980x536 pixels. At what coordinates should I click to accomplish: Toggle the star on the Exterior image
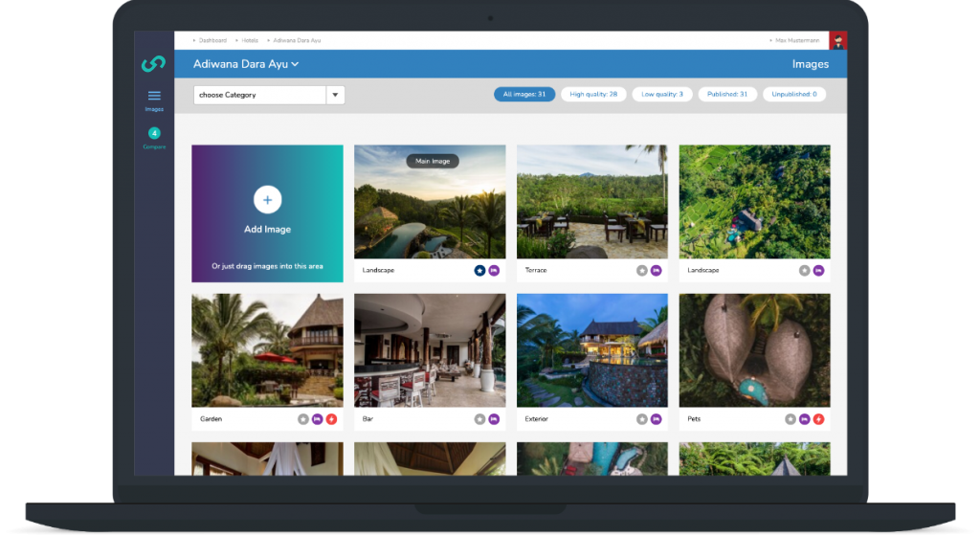click(x=642, y=419)
